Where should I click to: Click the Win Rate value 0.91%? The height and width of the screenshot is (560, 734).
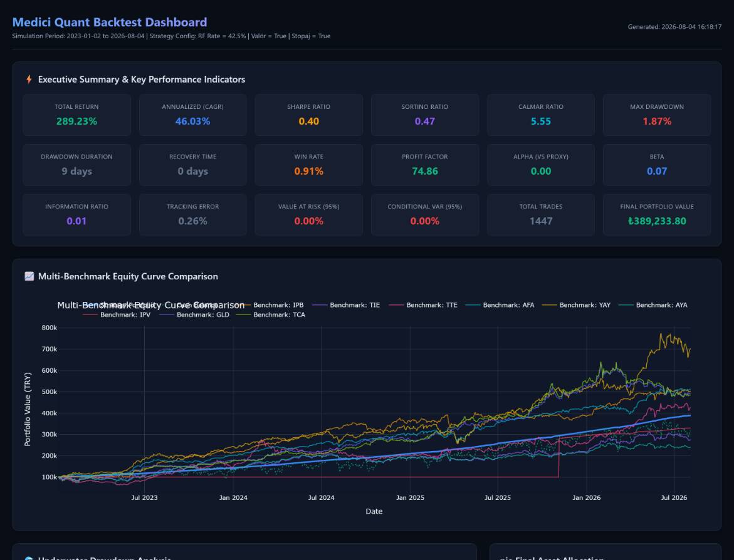pyautogui.click(x=309, y=171)
